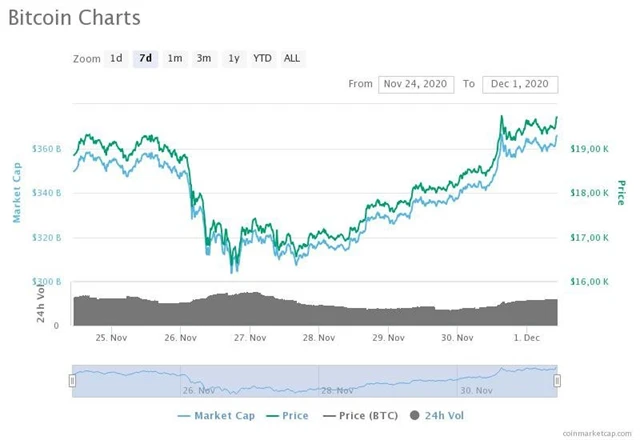Image resolution: width=640 pixels, height=440 pixels.
Task: Show ALL time range
Action: [292, 58]
